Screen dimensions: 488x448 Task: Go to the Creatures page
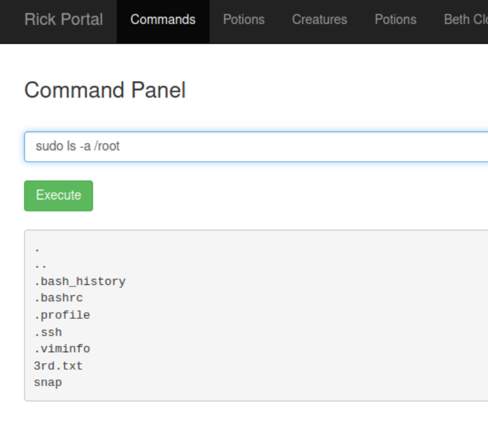coord(319,19)
